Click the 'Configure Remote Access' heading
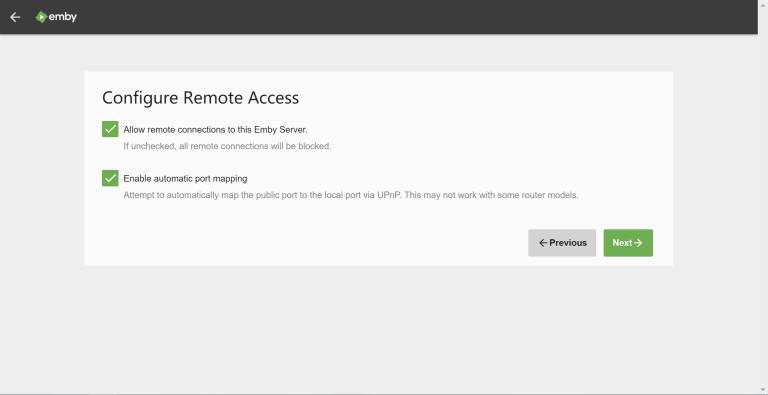The width and height of the screenshot is (768, 395). coord(200,98)
